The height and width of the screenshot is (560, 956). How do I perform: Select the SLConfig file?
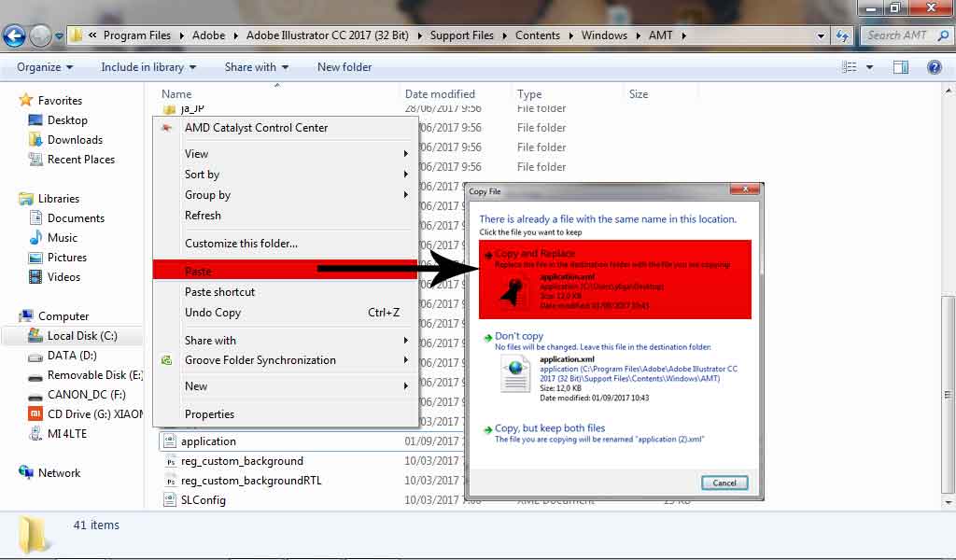click(x=203, y=500)
